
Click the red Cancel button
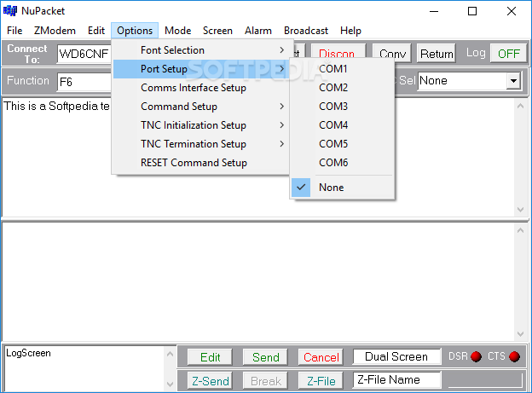[x=321, y=357]
